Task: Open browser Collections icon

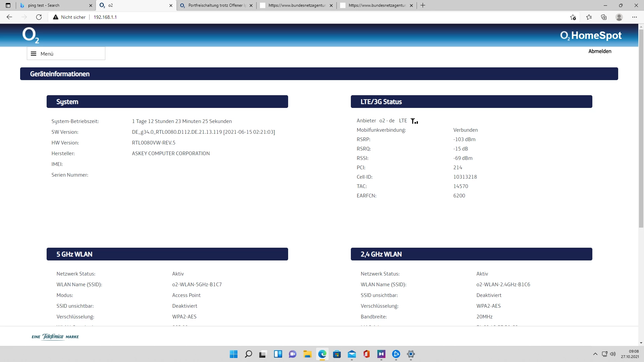Action: pos(604,17)
